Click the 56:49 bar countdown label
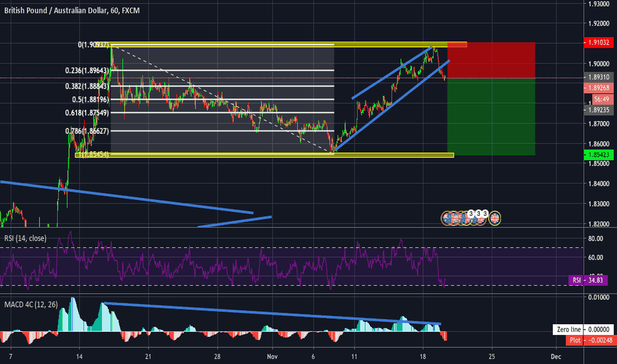The image size is (617, 364). (x=598, y=98)
